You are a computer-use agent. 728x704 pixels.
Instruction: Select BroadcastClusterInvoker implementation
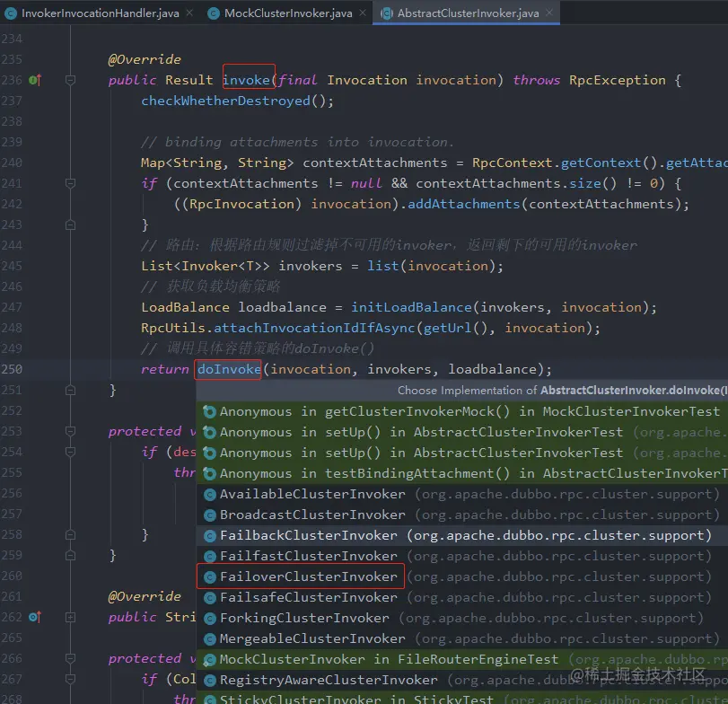[x=462, y=515]
